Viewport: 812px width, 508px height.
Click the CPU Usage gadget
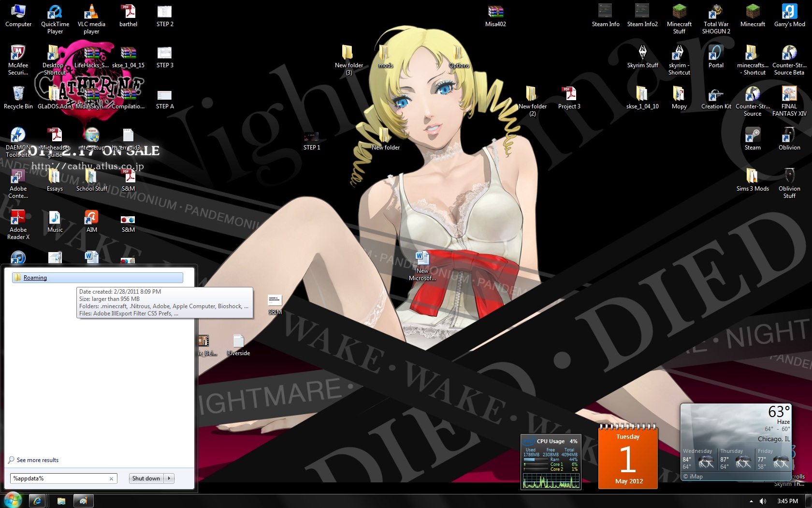point(551,462)
